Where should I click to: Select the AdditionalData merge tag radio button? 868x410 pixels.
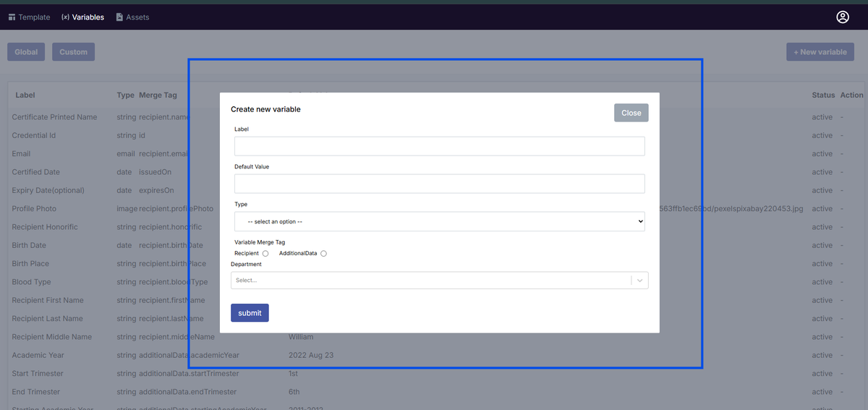pyautogui.click(x=323, y=254)
